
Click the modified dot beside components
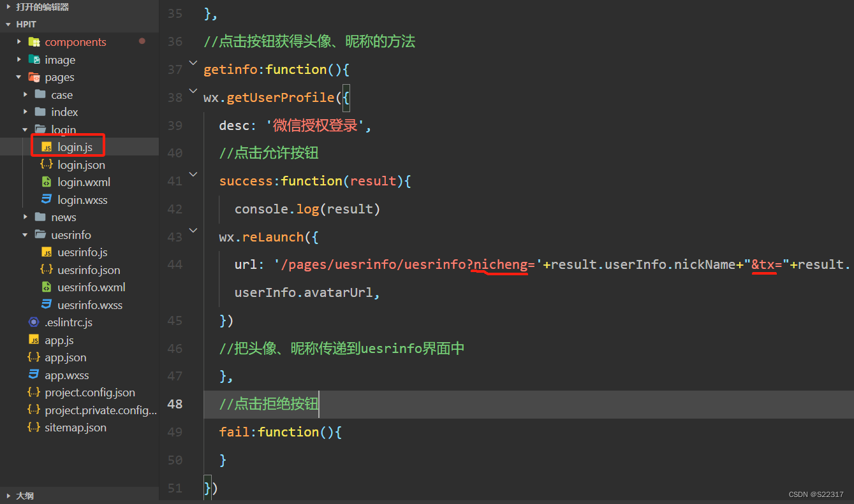(x=142, y=41)
